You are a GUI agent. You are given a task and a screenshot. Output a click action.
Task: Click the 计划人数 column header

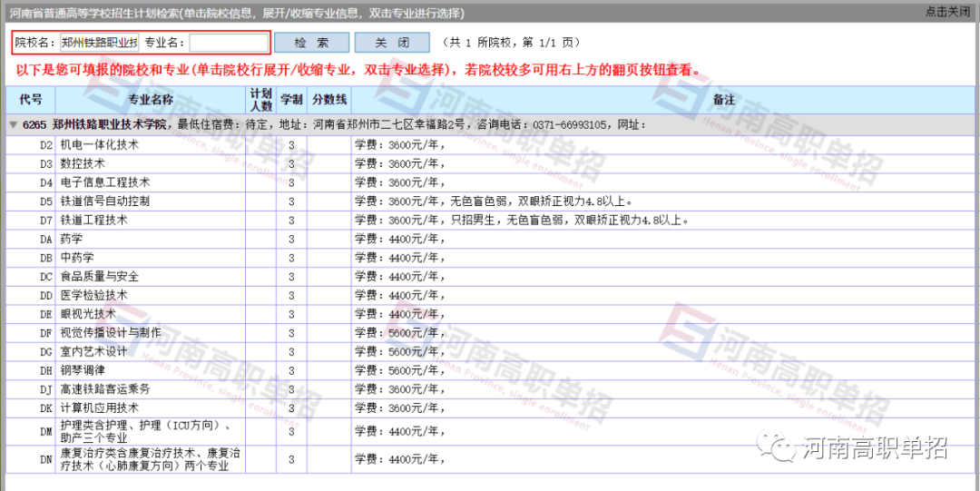click(x=261, y=100)
